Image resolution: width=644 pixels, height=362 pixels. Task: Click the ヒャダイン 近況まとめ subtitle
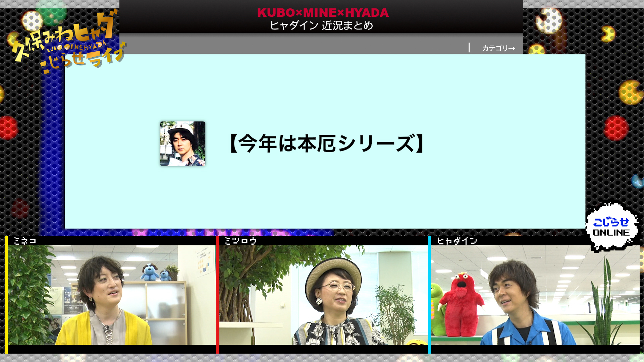pos(321,25)
